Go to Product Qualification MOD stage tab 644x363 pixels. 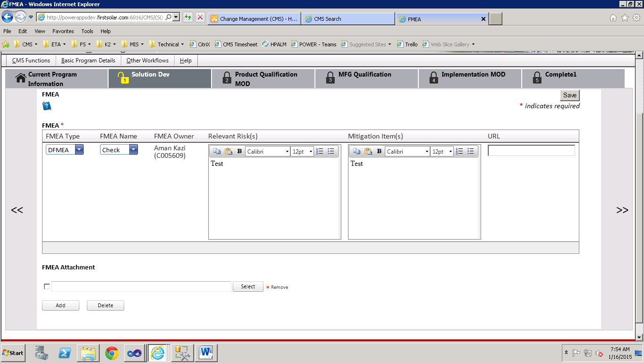pyautogui.click(x=263, y=79)
